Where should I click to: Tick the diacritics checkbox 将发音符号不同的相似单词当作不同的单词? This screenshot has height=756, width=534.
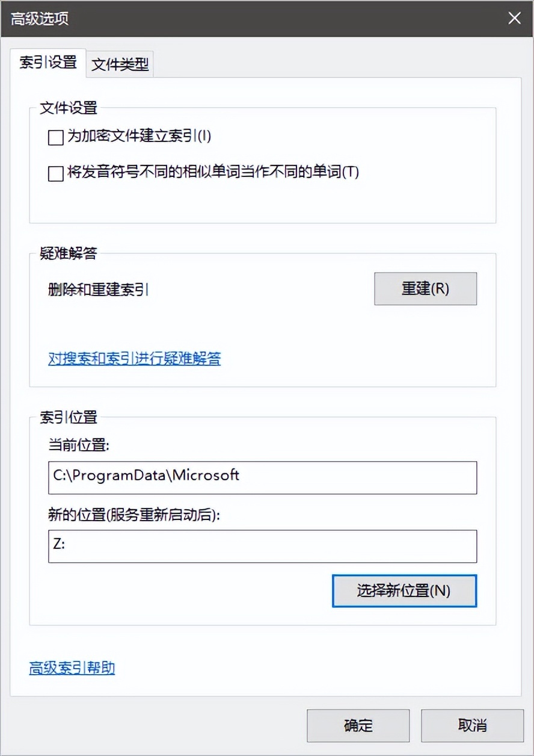56,174
